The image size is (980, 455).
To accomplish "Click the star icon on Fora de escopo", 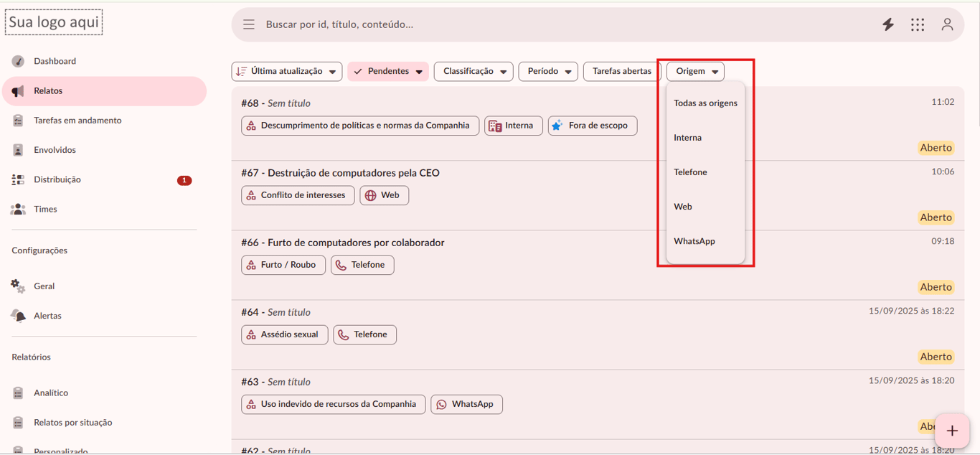I will (x=557, y=126).
